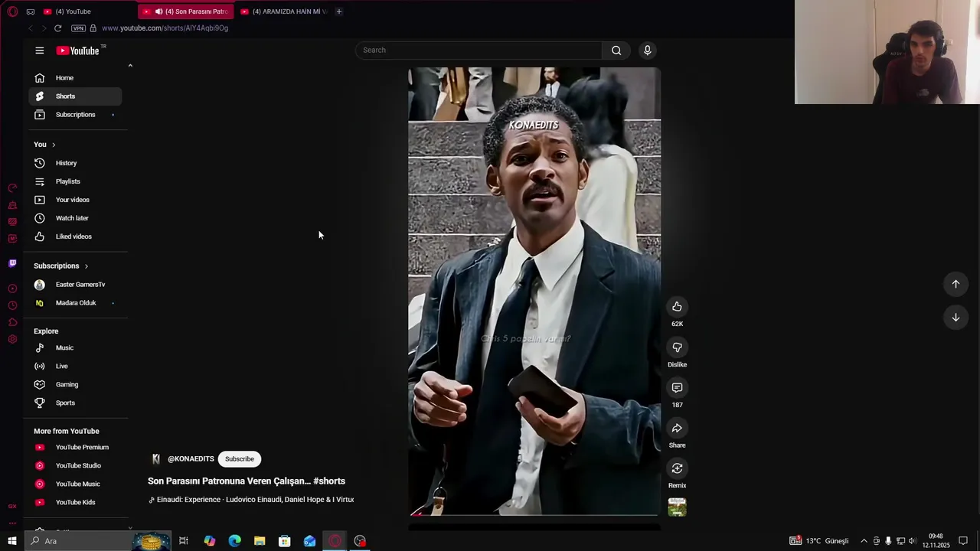Click the search magnifier button
Screen dimensions: 980x551
[616, 51]
